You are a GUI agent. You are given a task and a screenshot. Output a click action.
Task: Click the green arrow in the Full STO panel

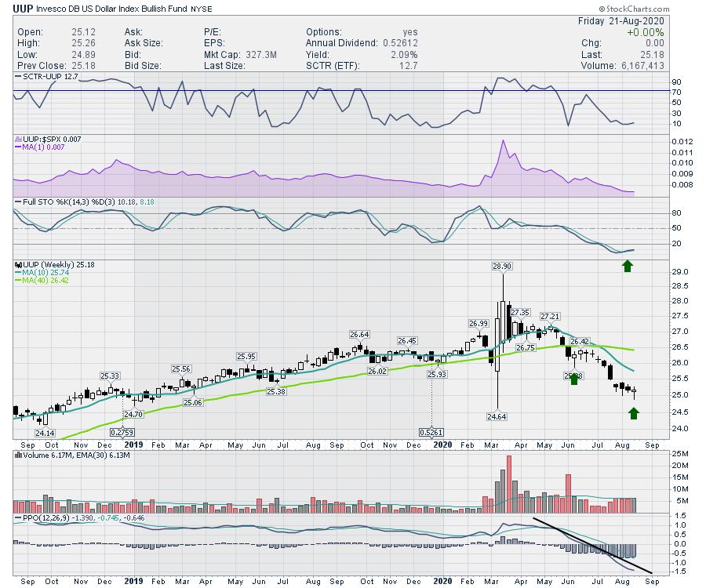(x=628, y=266)
